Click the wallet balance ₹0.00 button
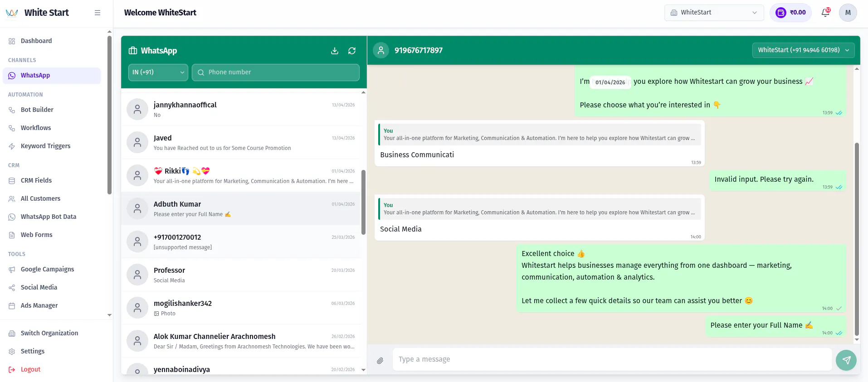 (790, 13)
